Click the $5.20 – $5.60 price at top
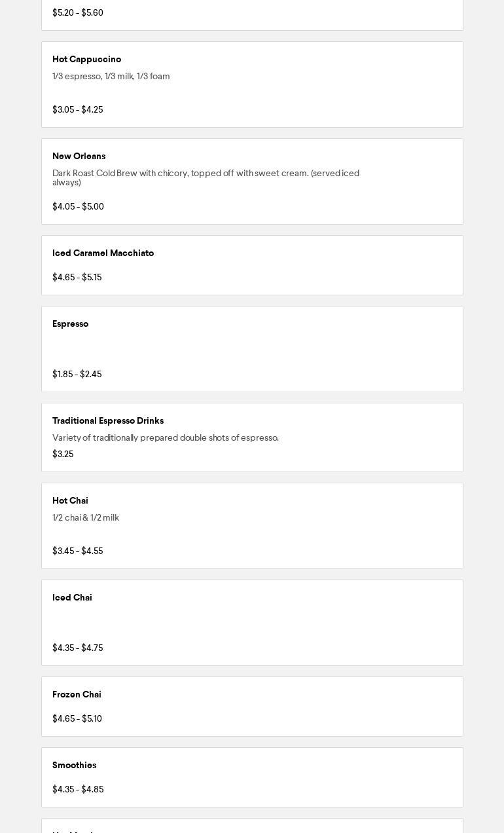The height and width of the screenshot is (833, 504). pyautogui.click(x=77, y=12)
